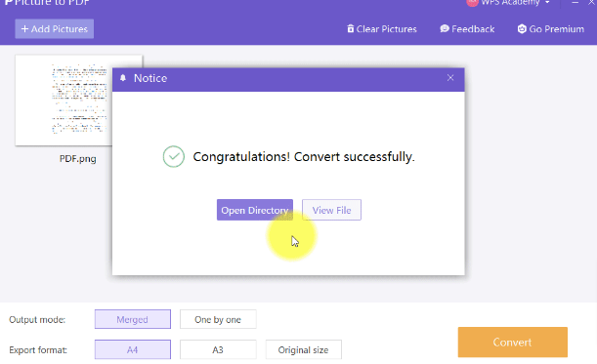The height and width of the screenshot is (364, 597).
Task: Click View File button
Action: click(331, 210)
